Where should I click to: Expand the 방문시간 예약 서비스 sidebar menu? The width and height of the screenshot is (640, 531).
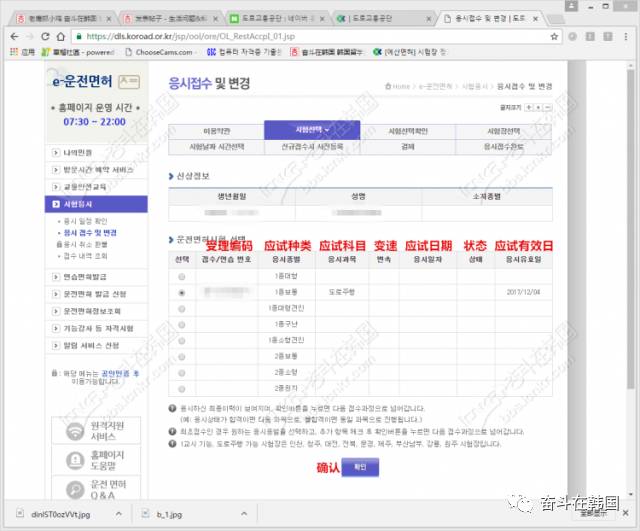pyautogui.click(x=96, y=169)
